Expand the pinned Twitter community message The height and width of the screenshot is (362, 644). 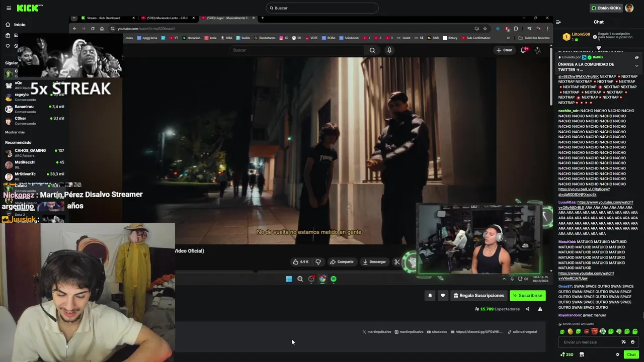[636, 66]
